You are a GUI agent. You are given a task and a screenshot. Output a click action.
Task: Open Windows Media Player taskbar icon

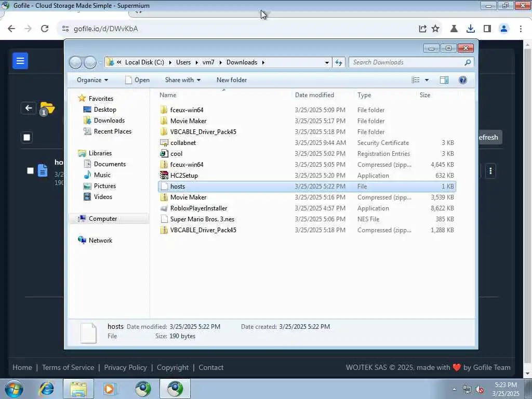coord(110,389)
